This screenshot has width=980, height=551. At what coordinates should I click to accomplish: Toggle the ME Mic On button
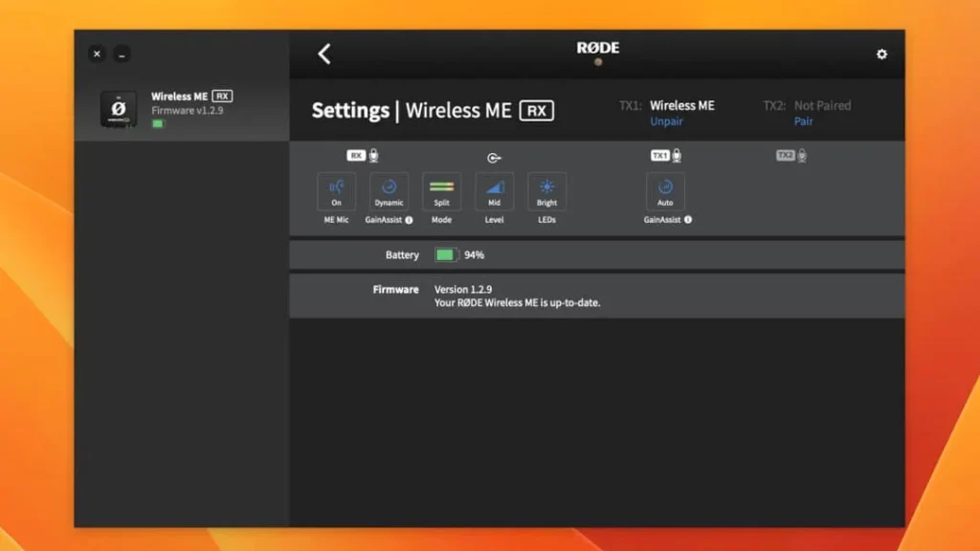(336, 191)
